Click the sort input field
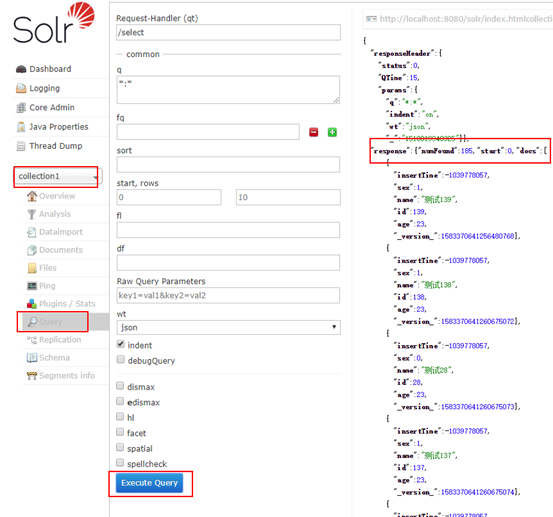 click(x=229, y=165)
